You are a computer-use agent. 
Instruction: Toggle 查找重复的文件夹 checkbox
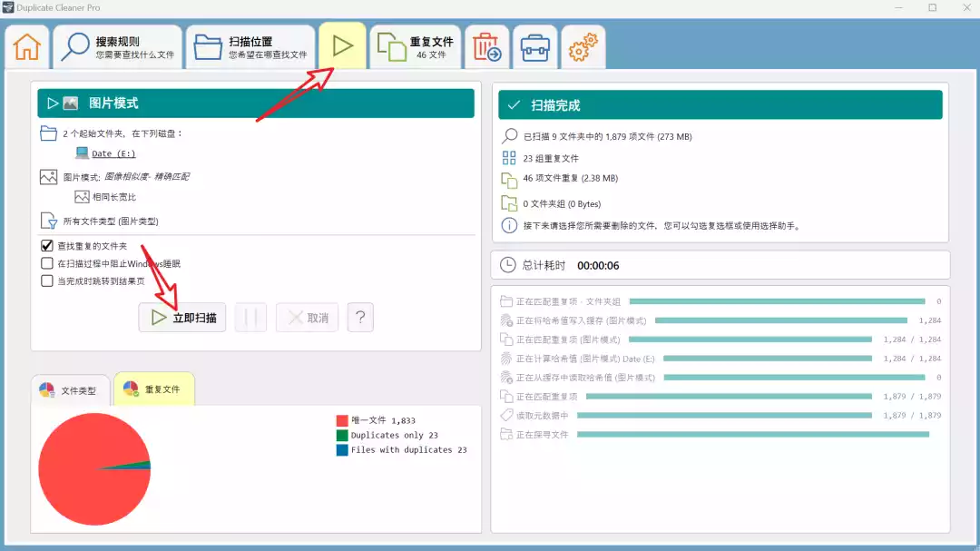click(48, 246)
